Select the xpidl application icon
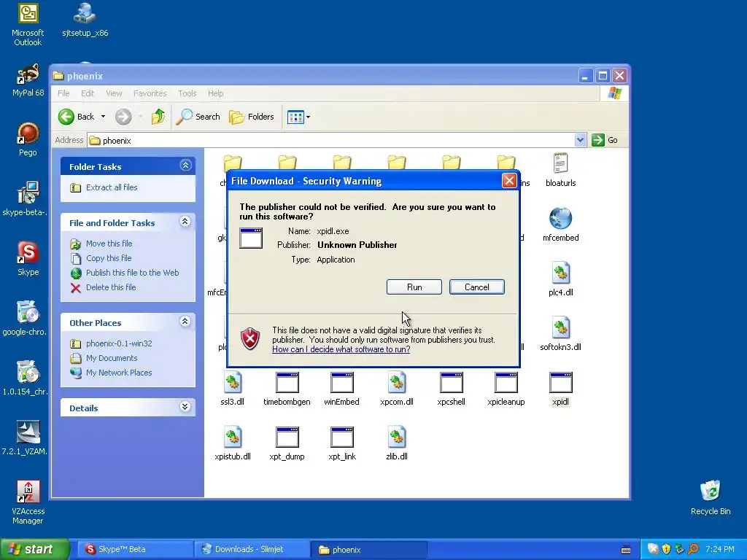The width and height of the screenshot is (747, 560). [x=561, y=389]
